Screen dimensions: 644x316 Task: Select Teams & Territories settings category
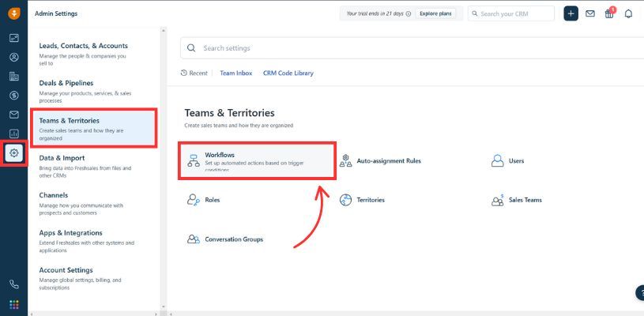94,129
